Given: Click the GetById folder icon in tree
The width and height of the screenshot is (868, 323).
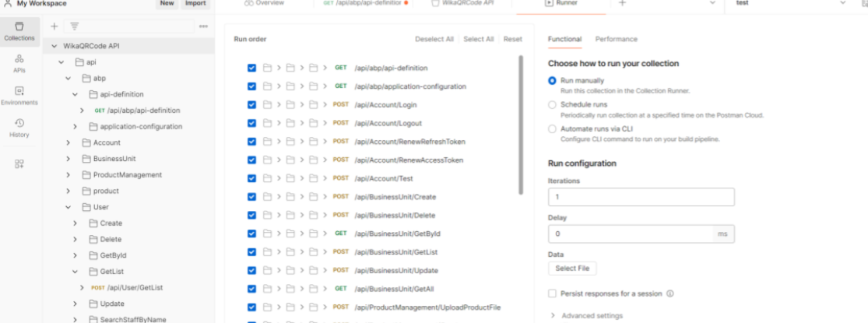Looking at the screenshot, I should [x=93, y=255].
